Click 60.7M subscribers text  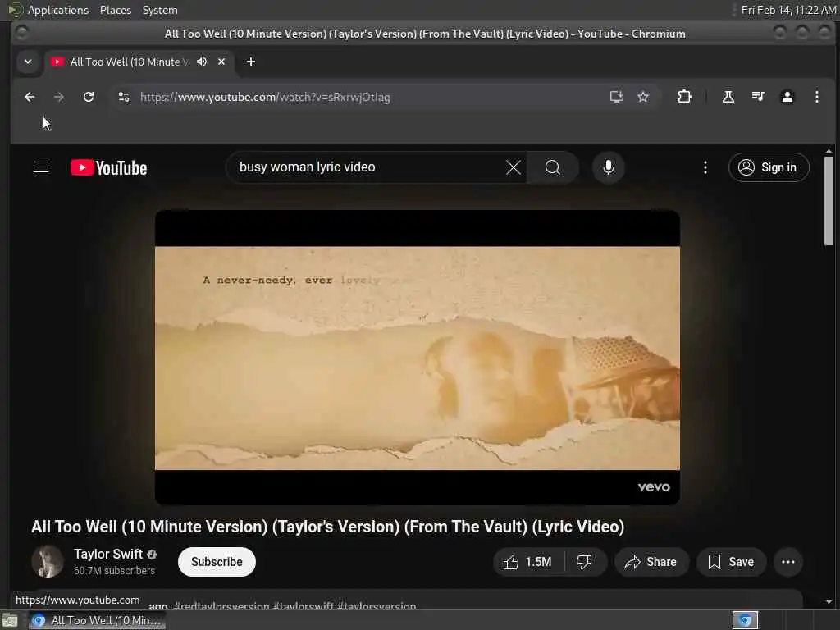[114, 571]
